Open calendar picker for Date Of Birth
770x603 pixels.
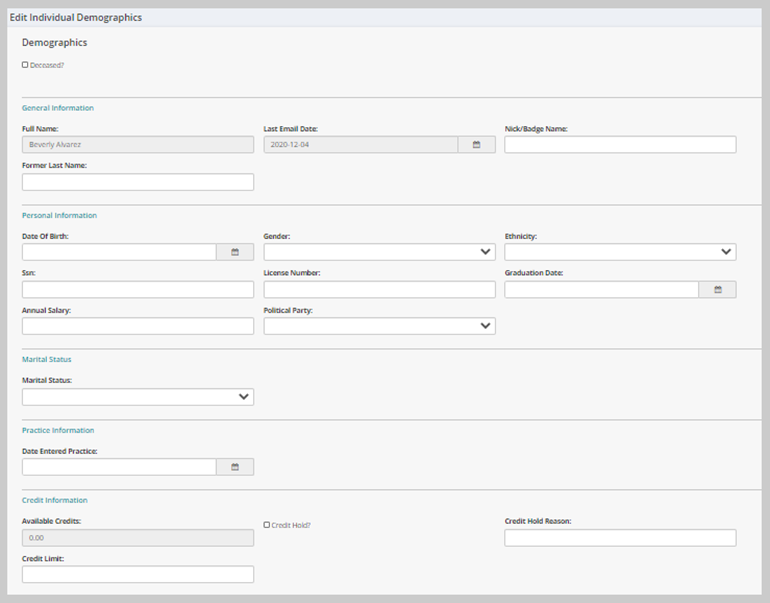[x=235, y=252]
